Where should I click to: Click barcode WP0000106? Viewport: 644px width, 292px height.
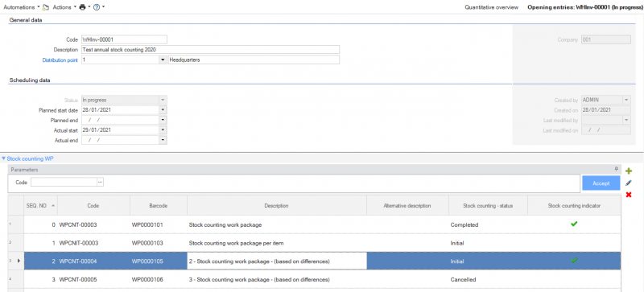click(147, 280)
